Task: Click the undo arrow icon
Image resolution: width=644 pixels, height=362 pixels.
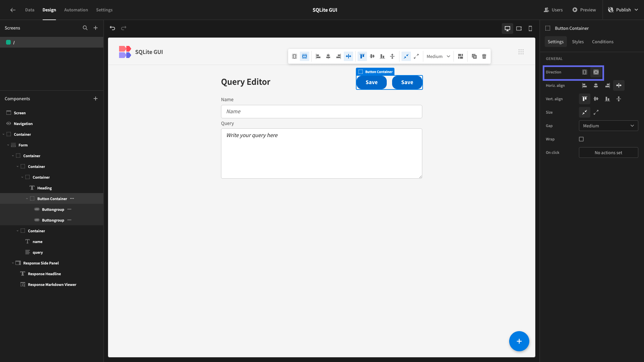Action: tap(112, 28)
